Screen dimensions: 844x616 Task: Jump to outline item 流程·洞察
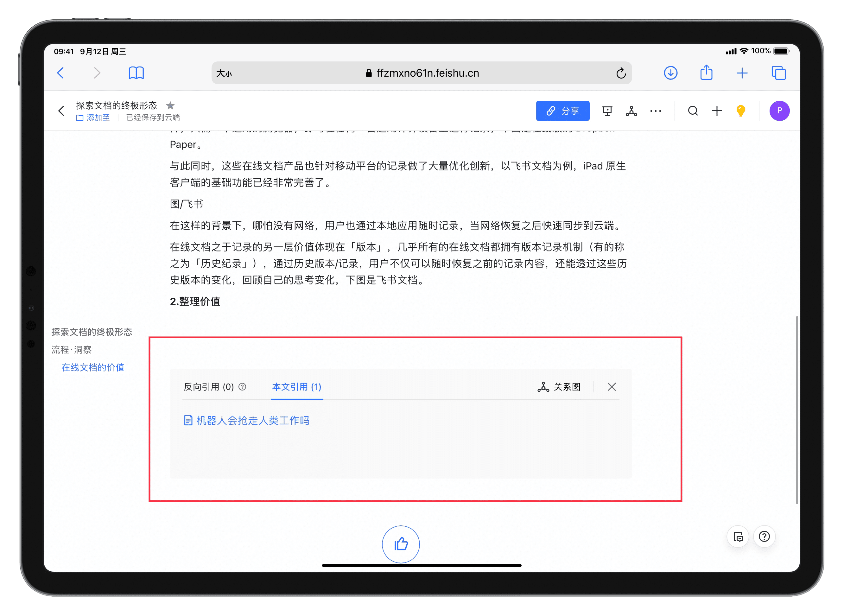[72, 350]
